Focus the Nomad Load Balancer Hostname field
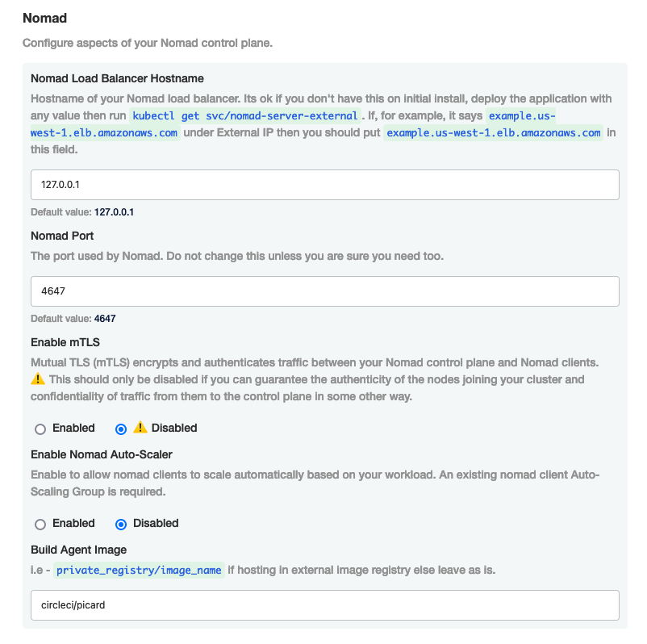Viewport: 647px width, 644px height. point(324,185)
